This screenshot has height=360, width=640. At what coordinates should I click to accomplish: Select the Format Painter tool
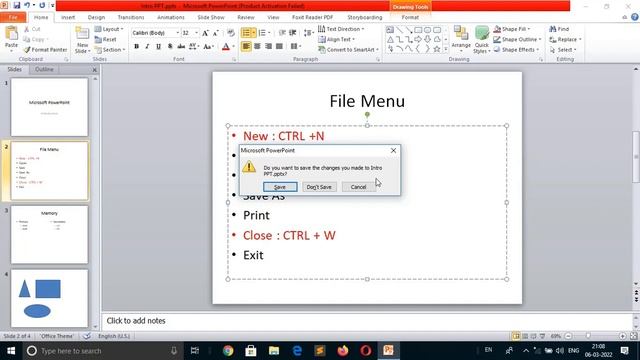pos(45,49)
